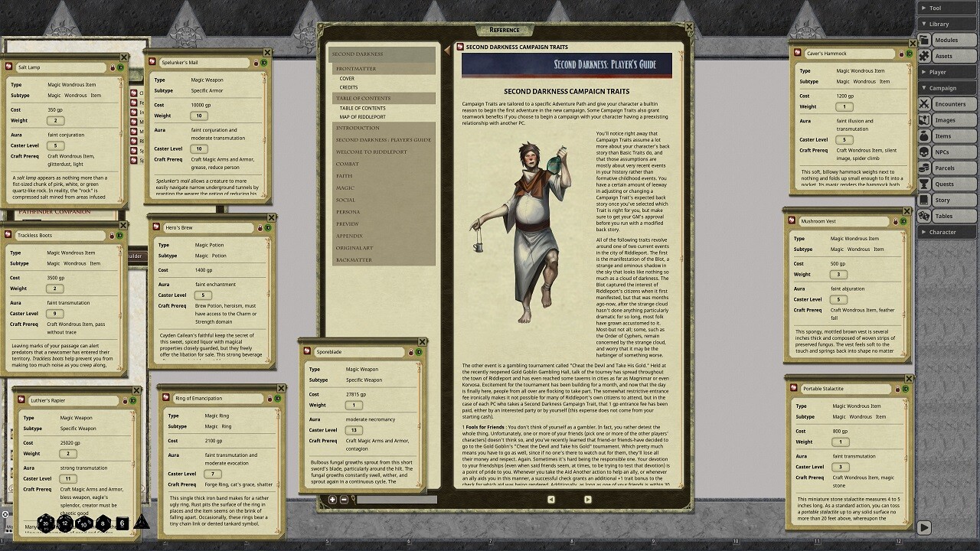Roll the triangular d4 die
980x551 pixels.
pyautogui.click(x=142, y=523)
